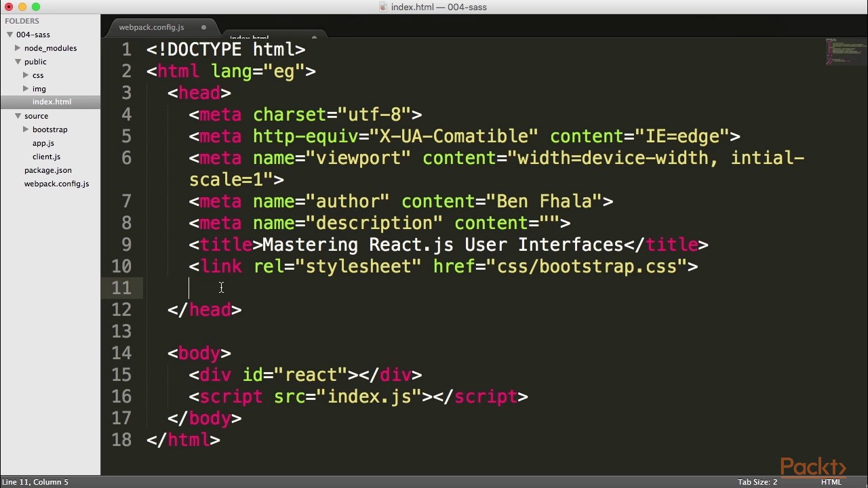Click the "viewport" attribute value
This screenshot has height=488, width=868.
click(x=359, y=158)
